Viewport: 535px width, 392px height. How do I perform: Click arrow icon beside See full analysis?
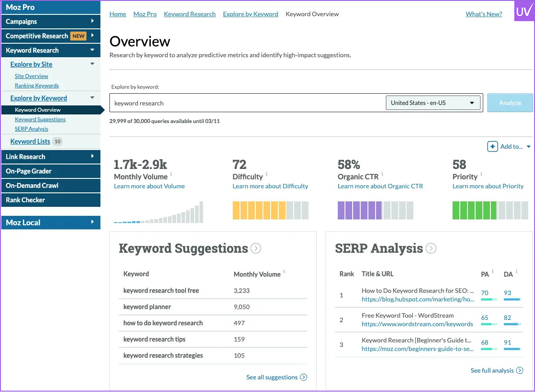(x=520, y=370)
